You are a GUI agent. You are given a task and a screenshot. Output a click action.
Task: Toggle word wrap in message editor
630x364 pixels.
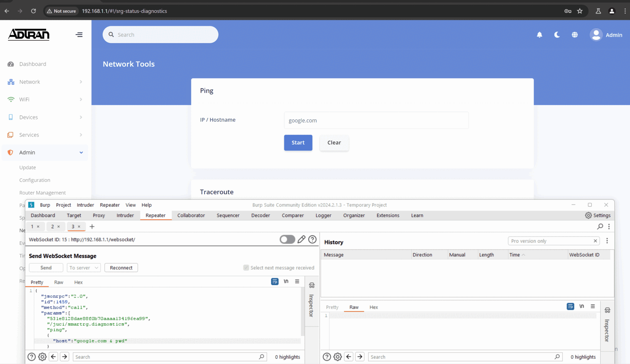click(x=275, y=281)
